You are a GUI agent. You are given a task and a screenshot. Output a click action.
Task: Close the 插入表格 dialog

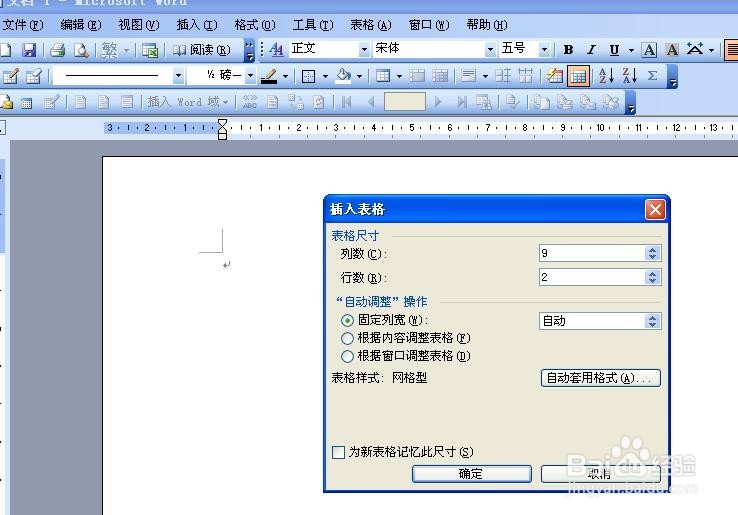point(655,209)
